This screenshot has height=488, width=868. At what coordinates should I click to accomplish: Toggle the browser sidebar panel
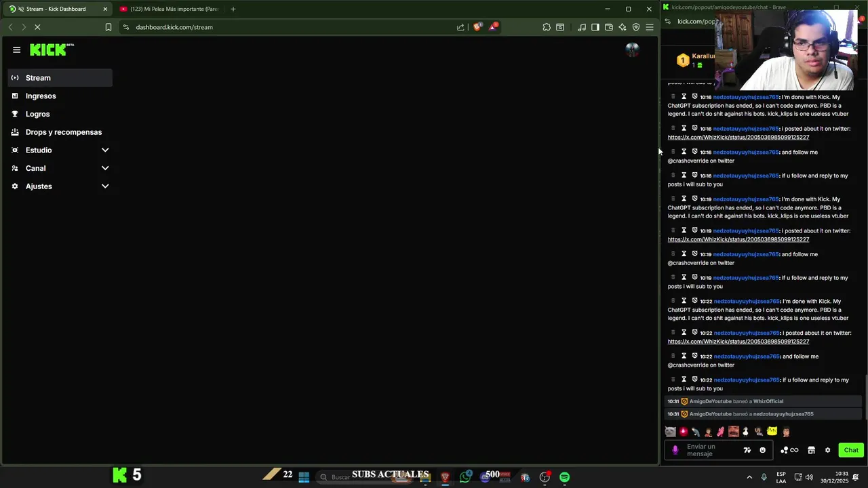[x=595, y=27]
